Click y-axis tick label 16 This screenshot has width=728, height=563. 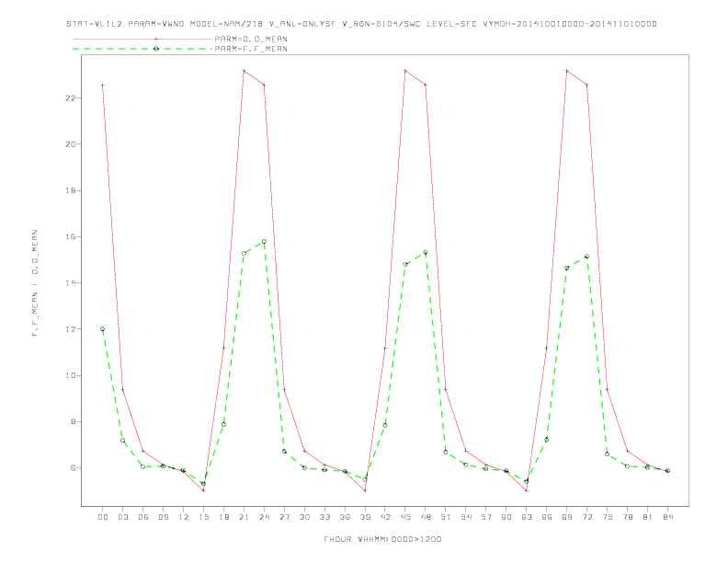71,236
